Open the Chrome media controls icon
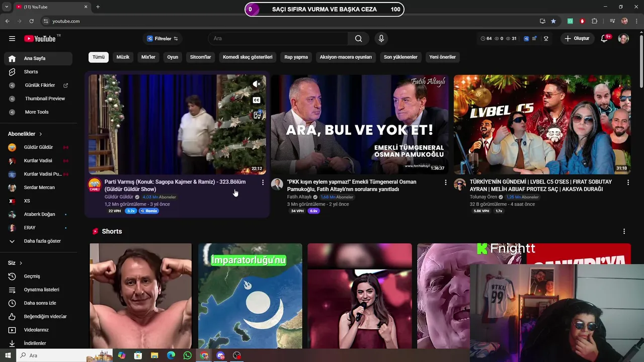The height and width of the screenshot is (362, 644). tap(612, 21)
